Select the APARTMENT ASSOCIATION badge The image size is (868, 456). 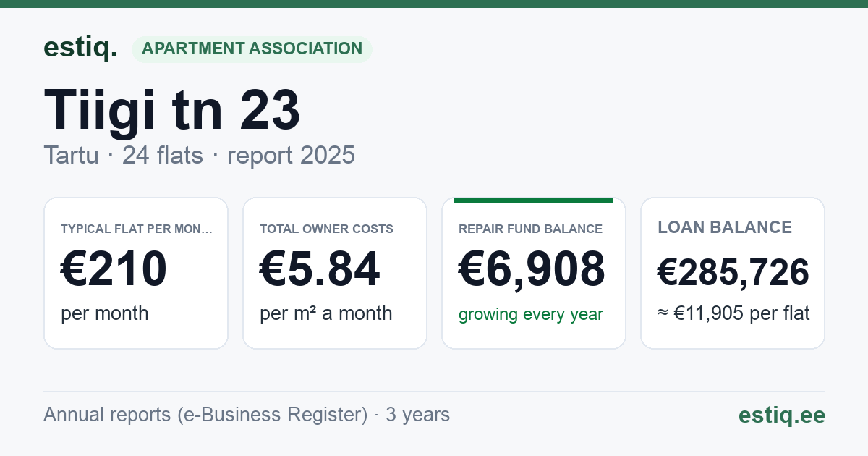pyautogui.click(x=252, y=49)
